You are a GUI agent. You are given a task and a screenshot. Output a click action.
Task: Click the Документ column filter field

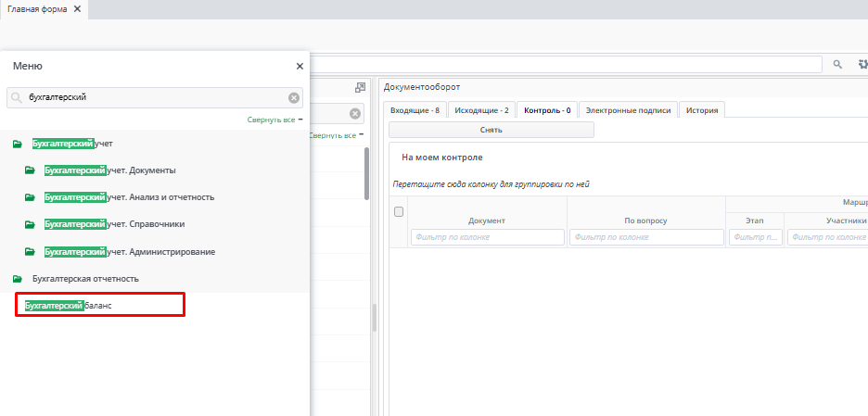coord(487,237)
